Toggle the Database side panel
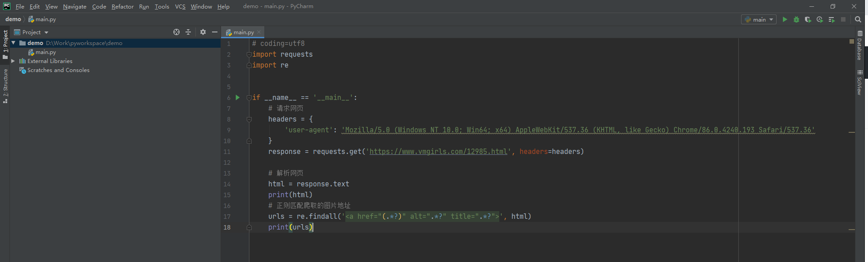 (x=859, y=45)
